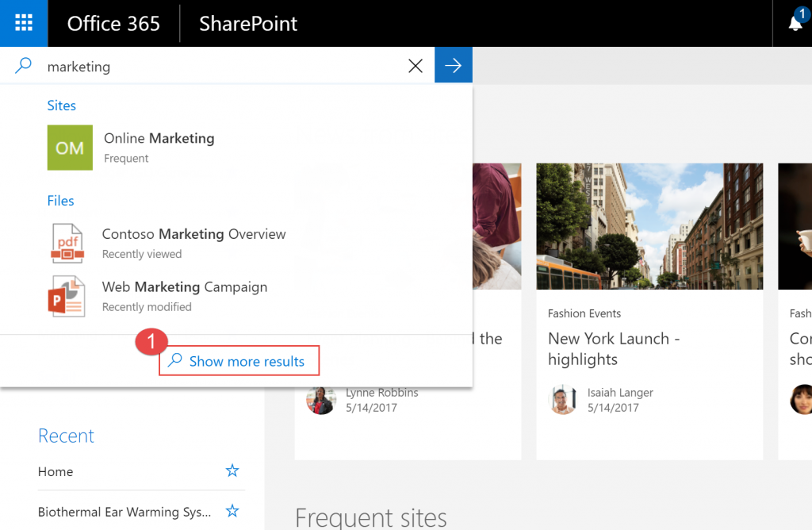
Task: Open Biothermal Ear Warming Sys... site
Action: [x=124, y=512]
